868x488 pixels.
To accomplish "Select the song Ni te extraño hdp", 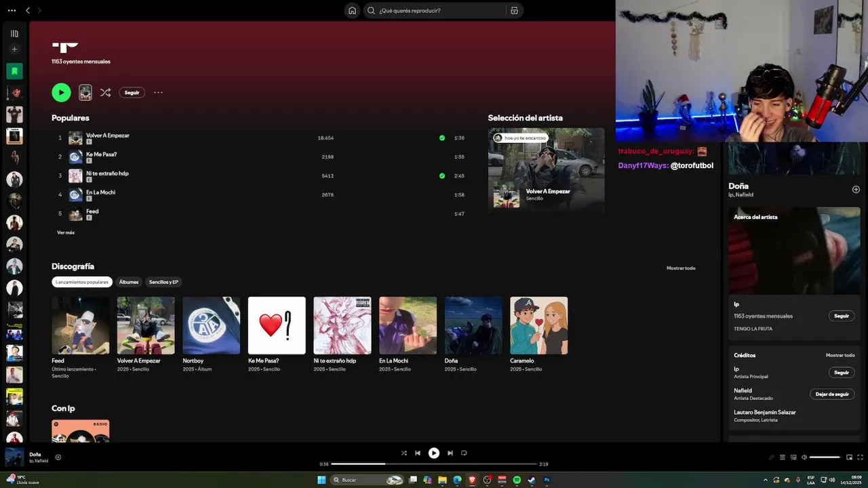I will tap(107, 173).
